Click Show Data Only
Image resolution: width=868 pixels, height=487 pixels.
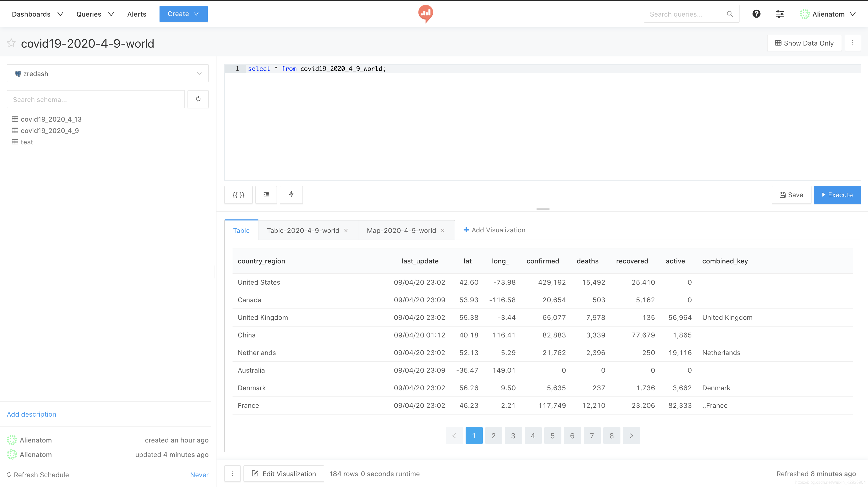tap(804, 43)
